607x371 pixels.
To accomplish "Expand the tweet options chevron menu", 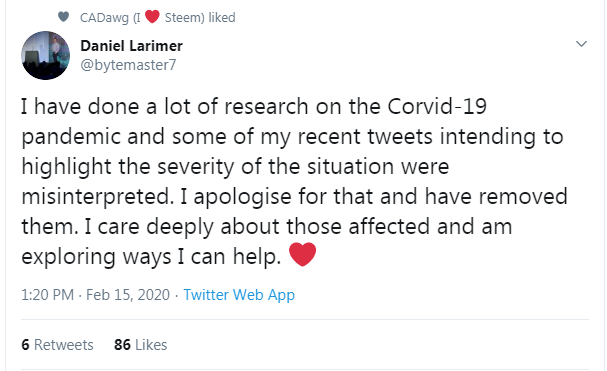I will click(581, 44).
